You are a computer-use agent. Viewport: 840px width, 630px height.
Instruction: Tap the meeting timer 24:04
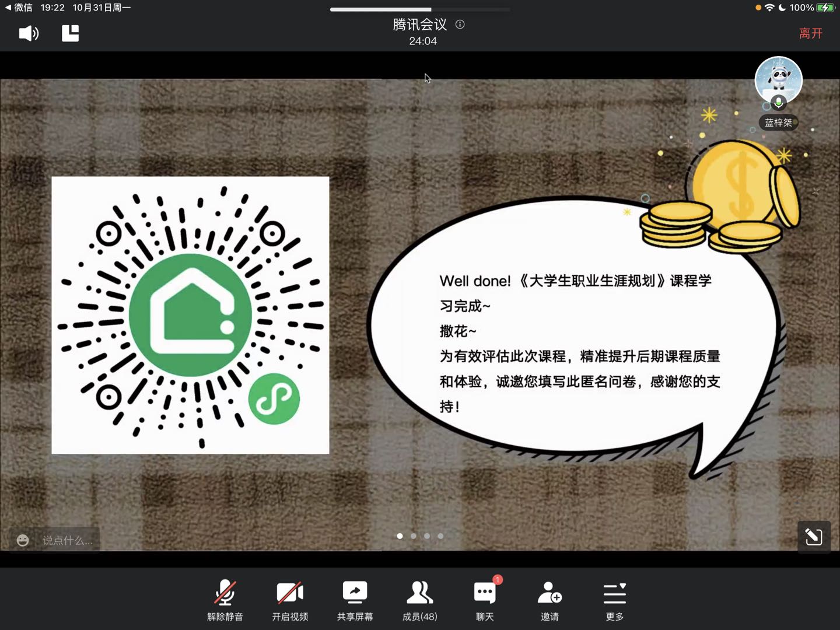click(x=423, y=41)
